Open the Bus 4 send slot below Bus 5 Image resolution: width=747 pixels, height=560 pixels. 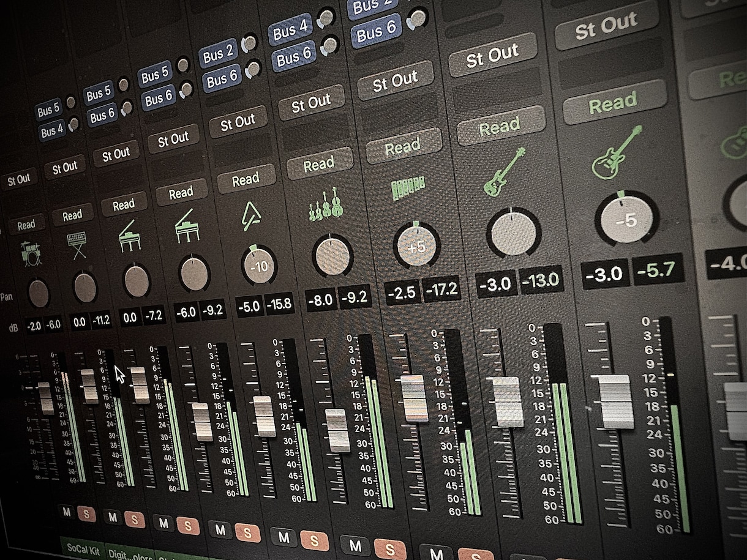[52, 130]
